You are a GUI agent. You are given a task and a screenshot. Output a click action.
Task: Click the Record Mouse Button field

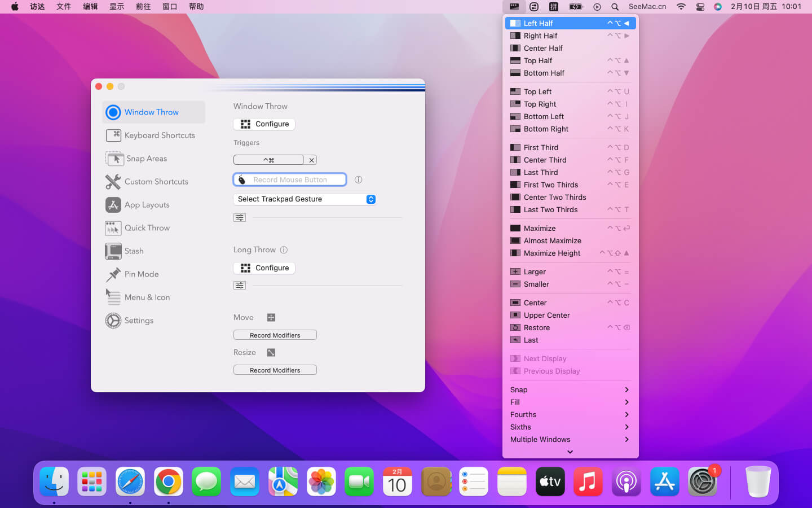[290, 180]
